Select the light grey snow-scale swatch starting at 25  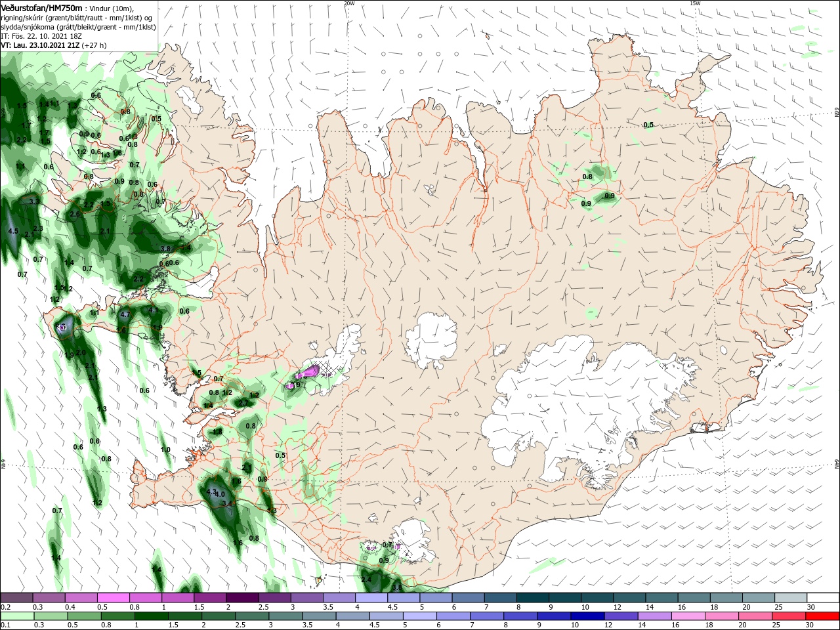click(x=791, y=598)
